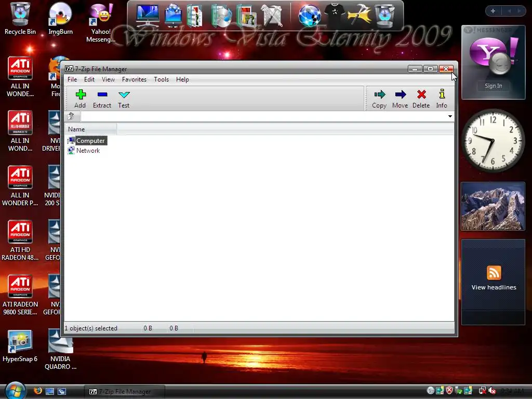Open the address path dropdown arrow
This screenshot has width=532, height=399.
click(450, 116)
